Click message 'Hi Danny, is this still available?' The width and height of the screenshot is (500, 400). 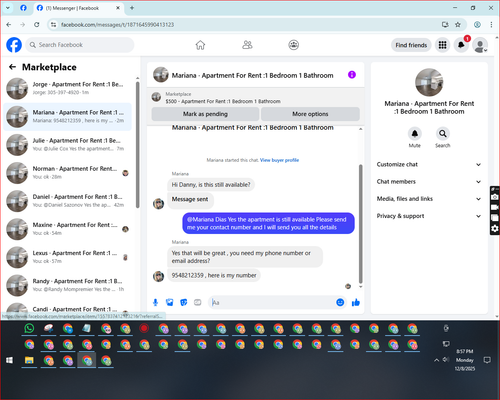point(211,184)
